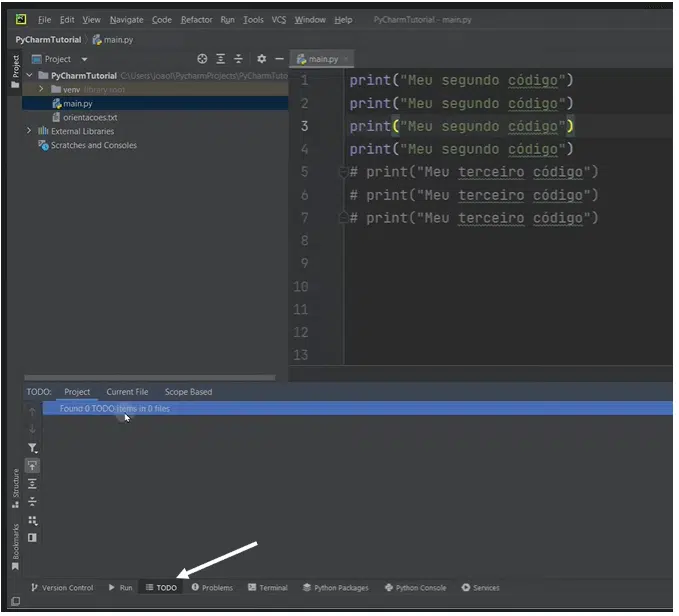Click the Project panel horizontal scrollbar
679x616 pixels.
[x=150, y=378]
